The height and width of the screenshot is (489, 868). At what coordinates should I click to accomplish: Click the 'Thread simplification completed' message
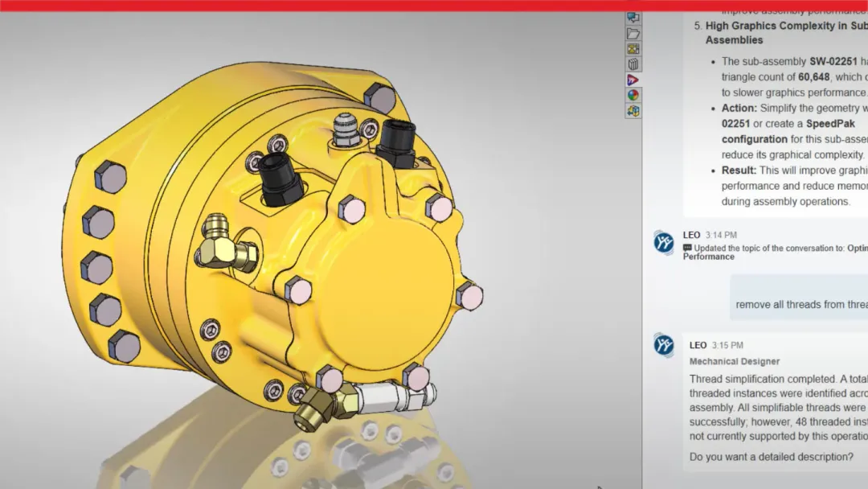(778, 408)
